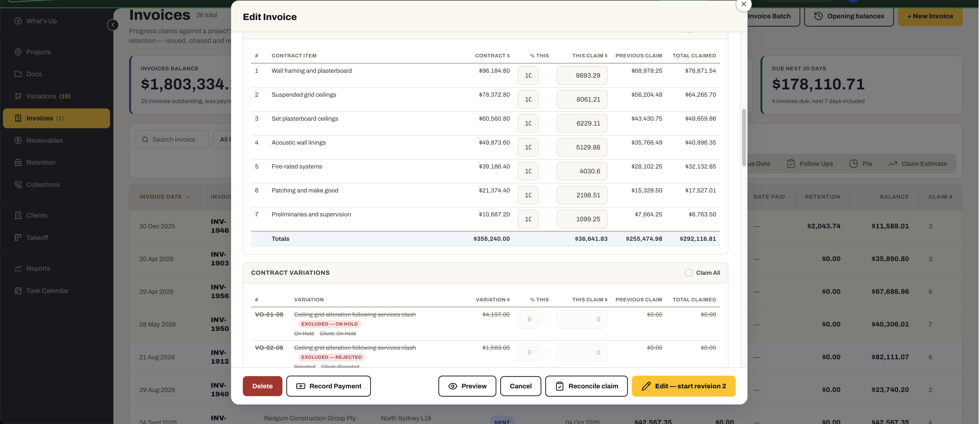Click the Takeoff plan icon in sidebar
The image size is (980, 424).
tap(18, 237)
